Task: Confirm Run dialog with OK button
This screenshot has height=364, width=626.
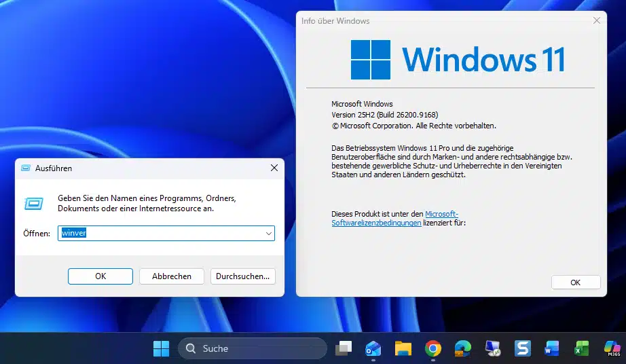Action: point(100,276)
